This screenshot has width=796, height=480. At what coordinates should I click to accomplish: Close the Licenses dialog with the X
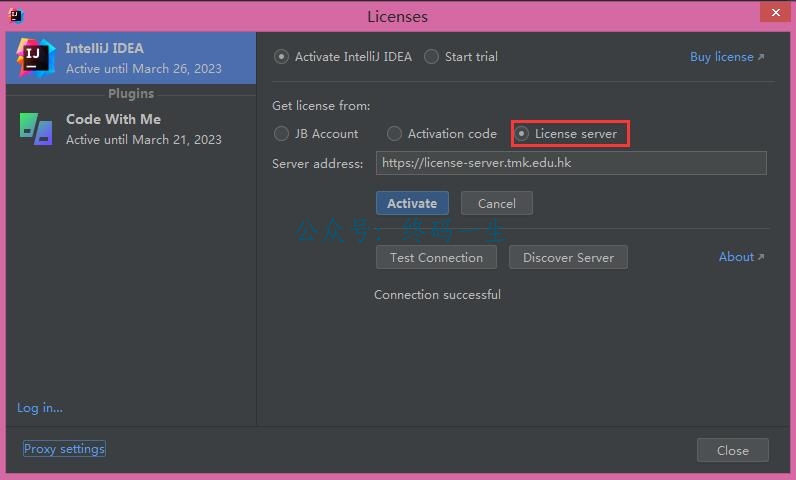[775, 12]
